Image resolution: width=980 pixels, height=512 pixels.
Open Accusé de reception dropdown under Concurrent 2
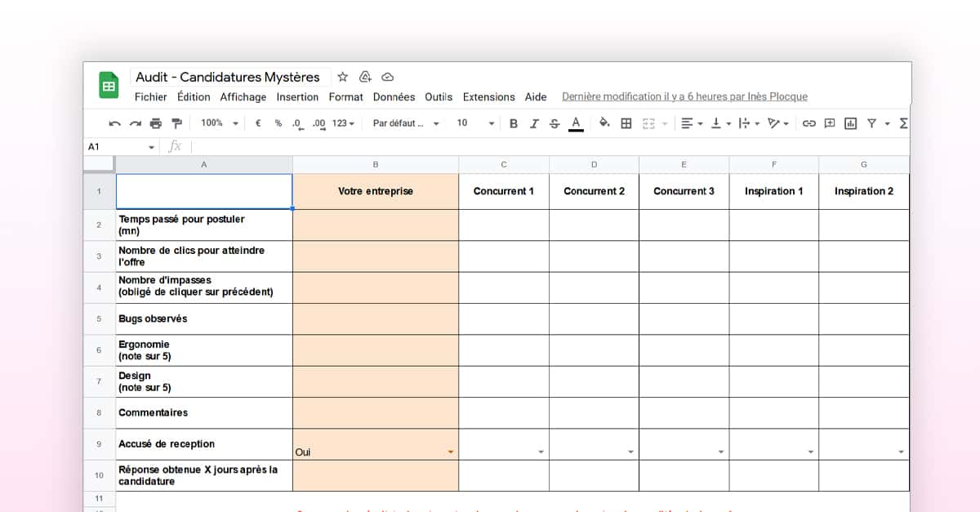(630, 452)
